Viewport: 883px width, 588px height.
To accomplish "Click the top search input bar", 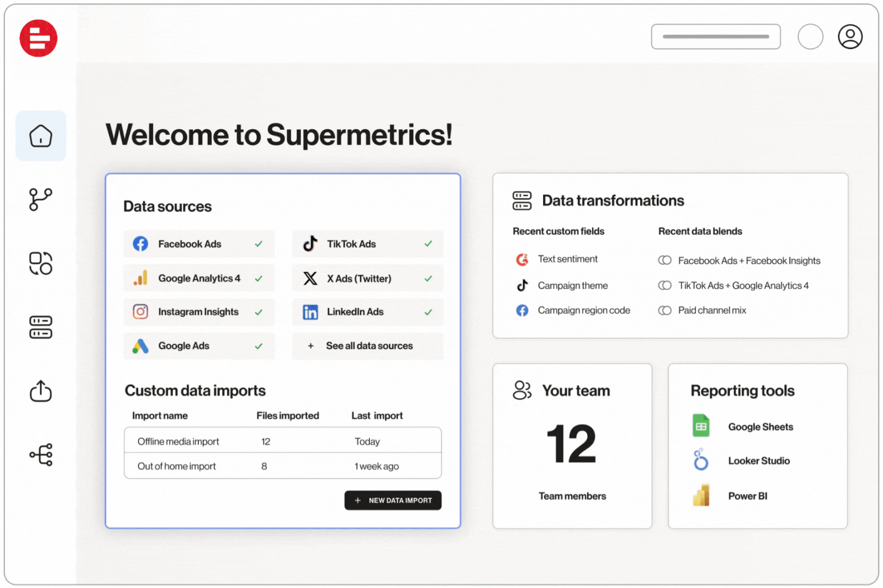I will [715, 37].
